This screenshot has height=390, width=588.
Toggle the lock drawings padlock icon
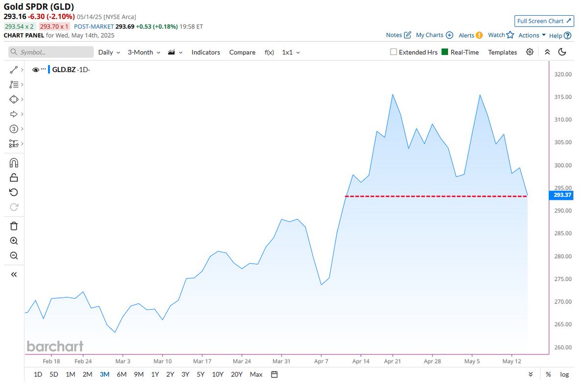(14, 177)
